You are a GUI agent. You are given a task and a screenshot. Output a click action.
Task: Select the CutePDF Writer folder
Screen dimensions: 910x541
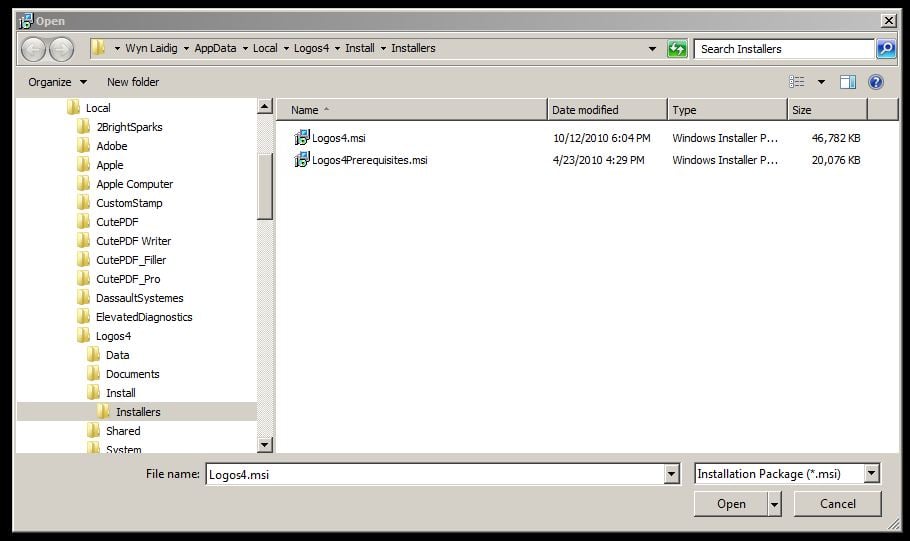pyautogui.click(x=133, y=241)
